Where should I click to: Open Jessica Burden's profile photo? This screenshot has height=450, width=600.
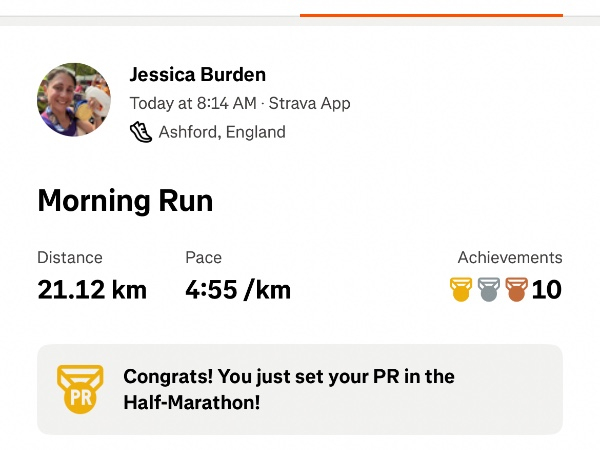[74, 100]
